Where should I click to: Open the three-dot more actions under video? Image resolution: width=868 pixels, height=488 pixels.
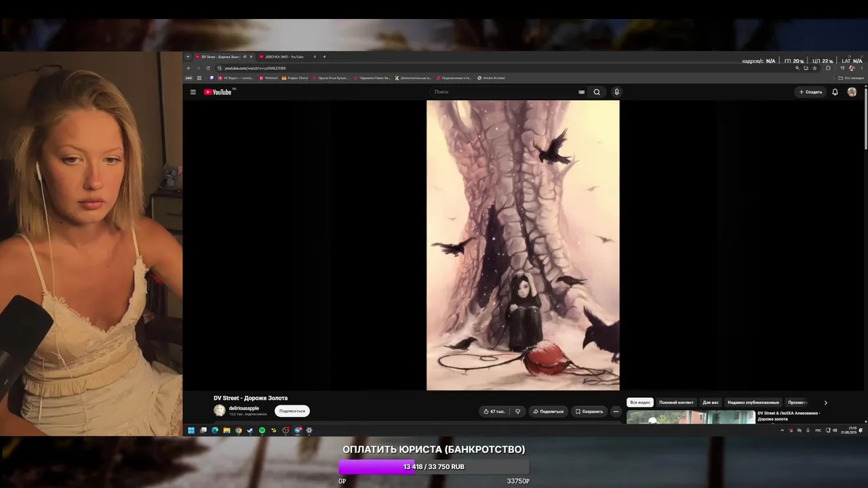[616, 411]
